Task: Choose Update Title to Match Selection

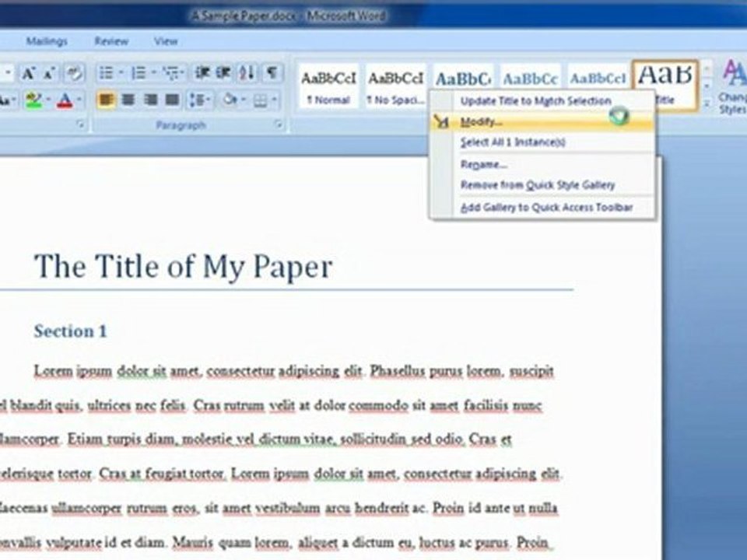Action: click(x=542, y=101)
